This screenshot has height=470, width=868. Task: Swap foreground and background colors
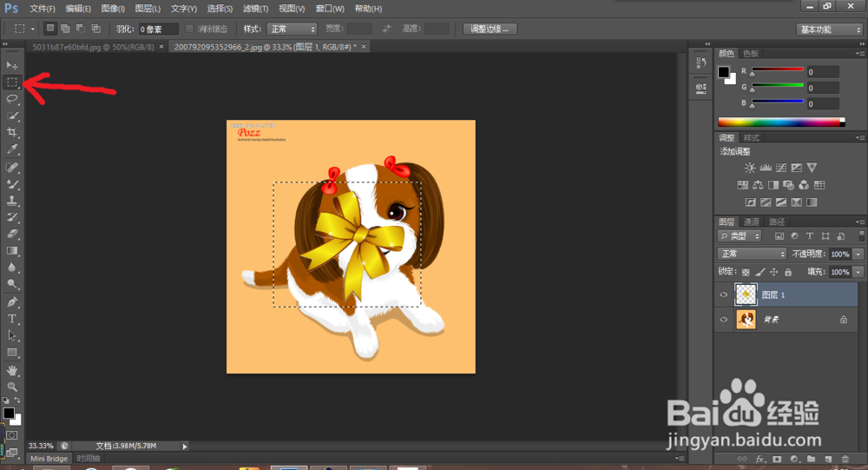pos(17,400)
